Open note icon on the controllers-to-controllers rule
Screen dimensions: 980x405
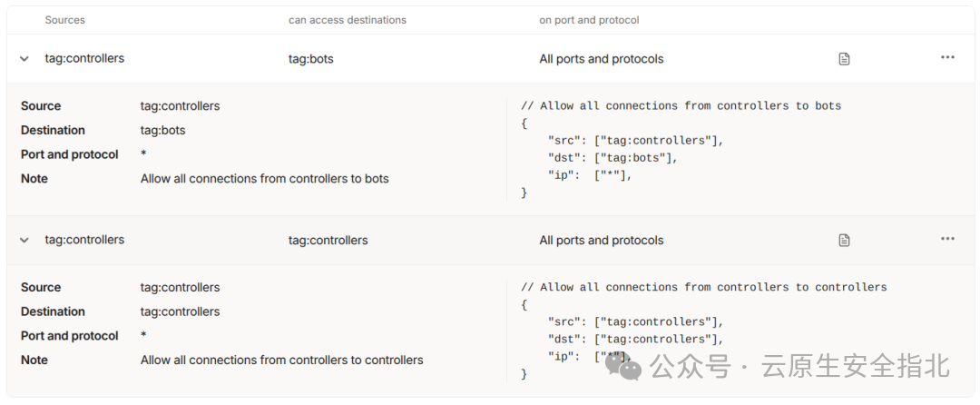844,241
